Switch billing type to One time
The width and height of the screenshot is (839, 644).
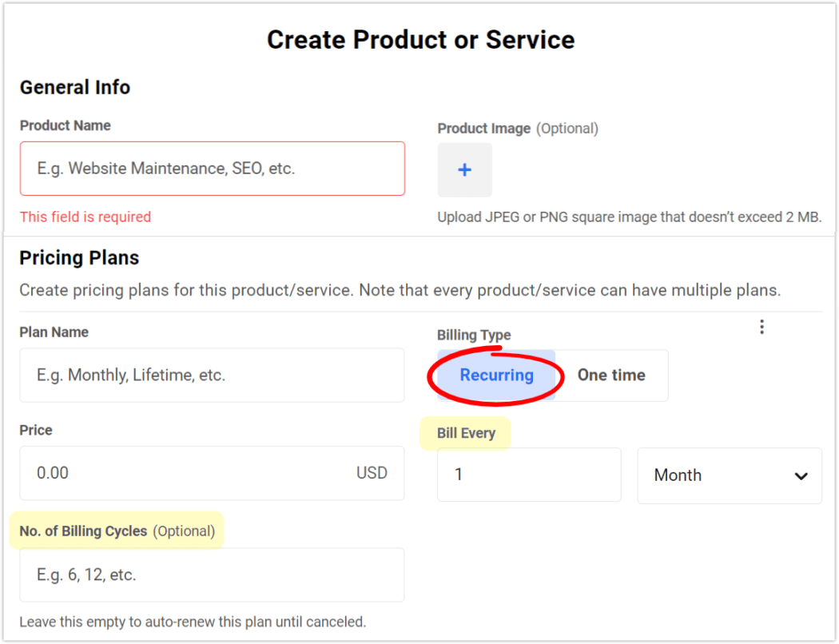(611, 375)
